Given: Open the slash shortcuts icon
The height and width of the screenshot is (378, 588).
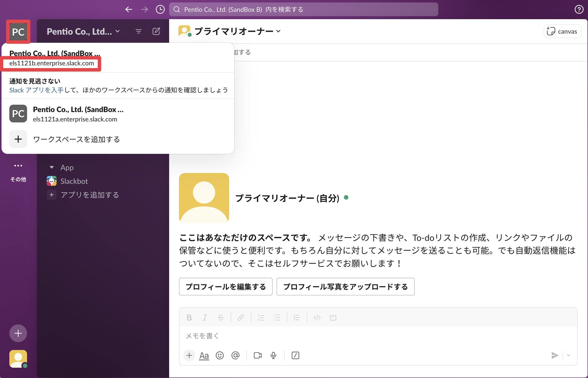Looking at the screenshot, I should point(295,355).
